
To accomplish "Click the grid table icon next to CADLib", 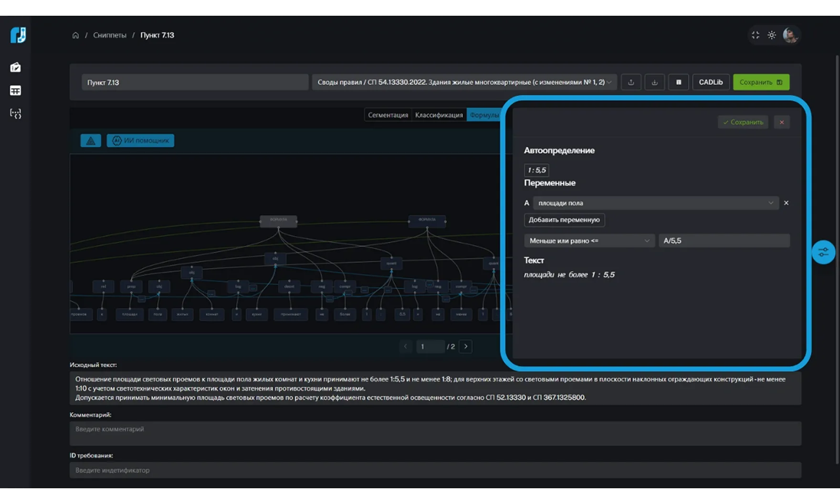I will pos(678,82).
